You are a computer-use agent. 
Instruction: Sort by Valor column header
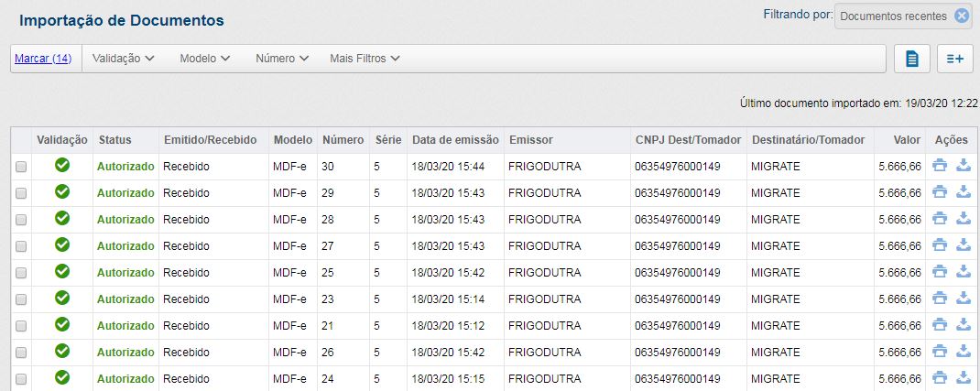point(909,140)
